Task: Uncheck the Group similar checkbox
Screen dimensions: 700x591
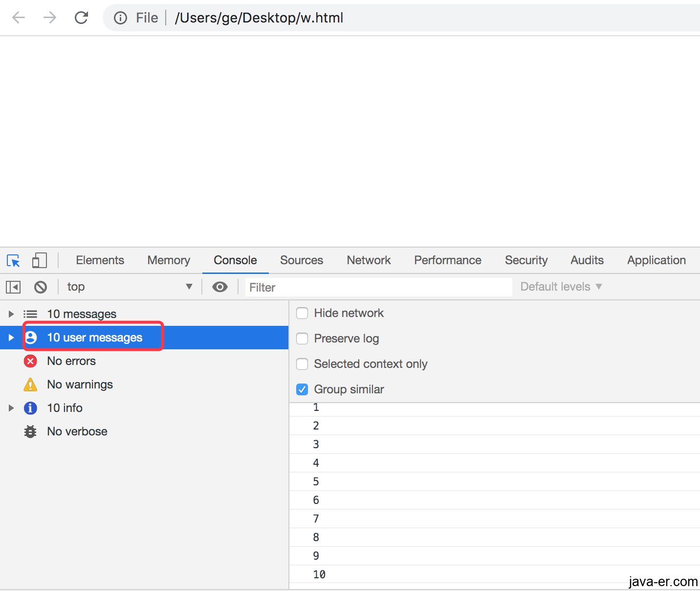Action: pos(302,389)
